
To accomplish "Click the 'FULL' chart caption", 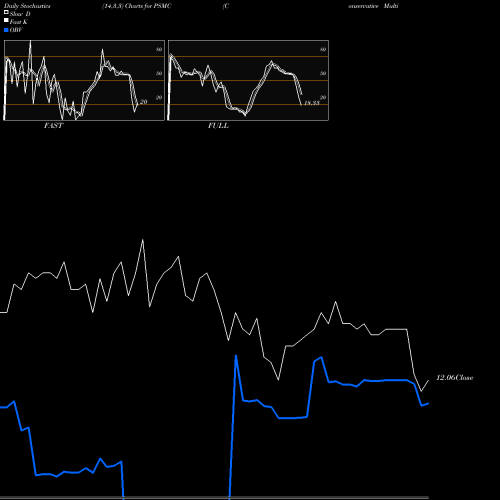I will [218, 126].
